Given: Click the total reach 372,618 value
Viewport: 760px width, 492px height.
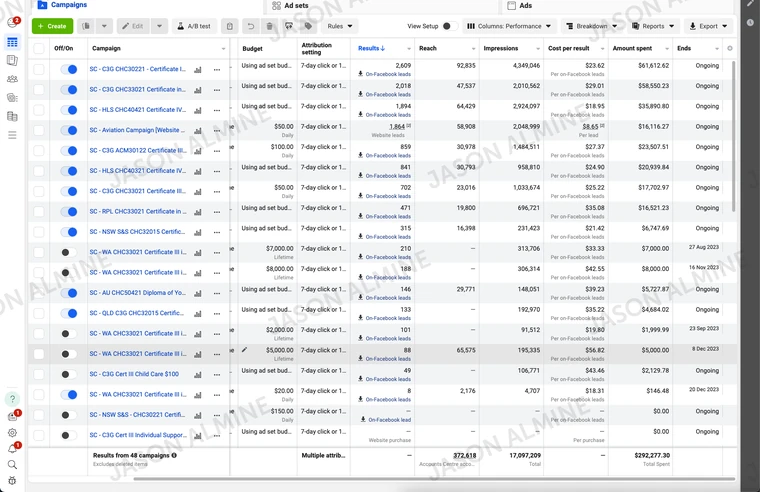Looking at the screenshot, I should tap(464, 456).
